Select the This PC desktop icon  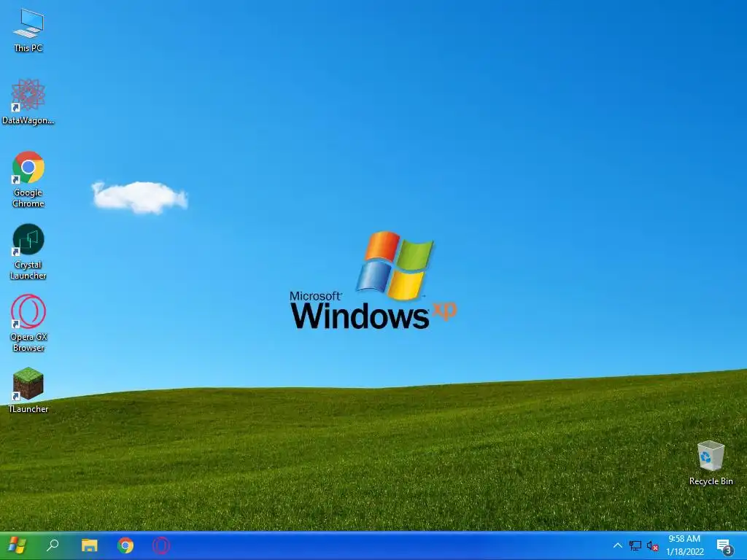pos(28,30)
